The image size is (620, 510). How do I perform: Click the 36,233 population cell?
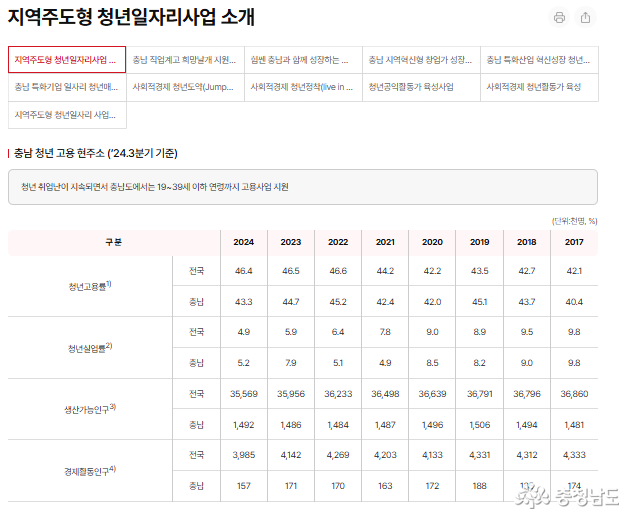click(338, 394)
